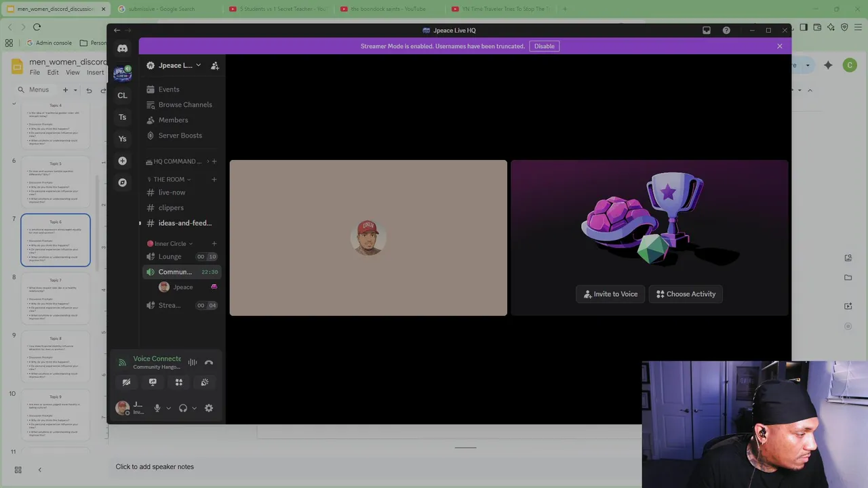The height and width of the screenshot is (488, 868).
Task: Open new slide dropdown arrow in Slides
Action: [75, 90]
